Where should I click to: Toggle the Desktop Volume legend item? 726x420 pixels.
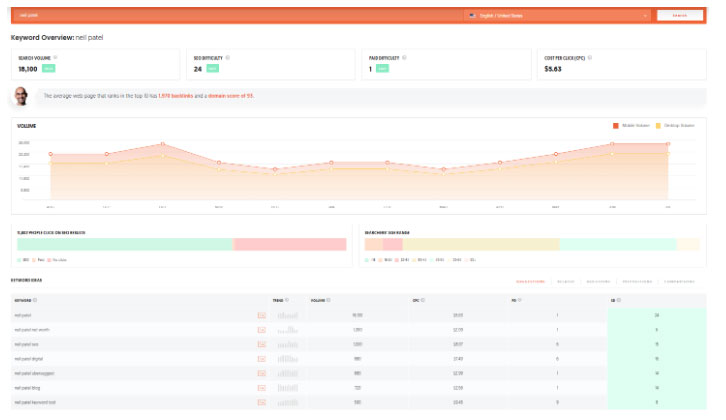675,125
